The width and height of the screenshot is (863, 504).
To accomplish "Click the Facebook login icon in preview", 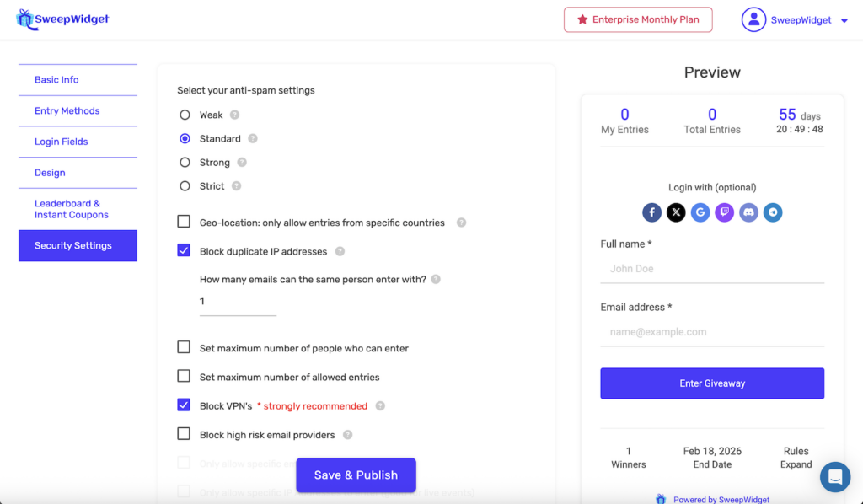I will click(x=651, y=212).
